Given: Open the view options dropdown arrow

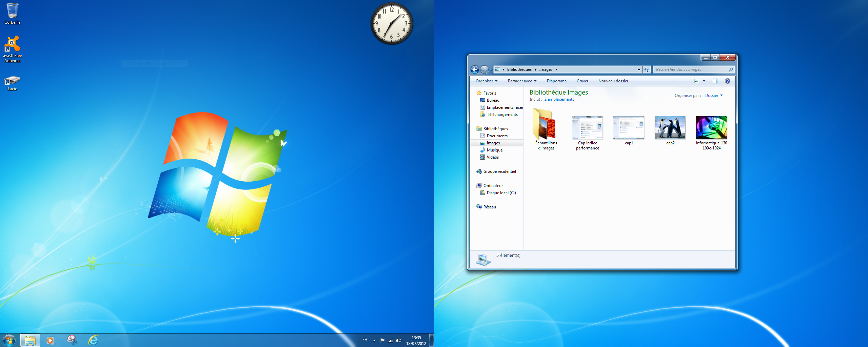Looking at the screenshot, I should click(704, 81).
